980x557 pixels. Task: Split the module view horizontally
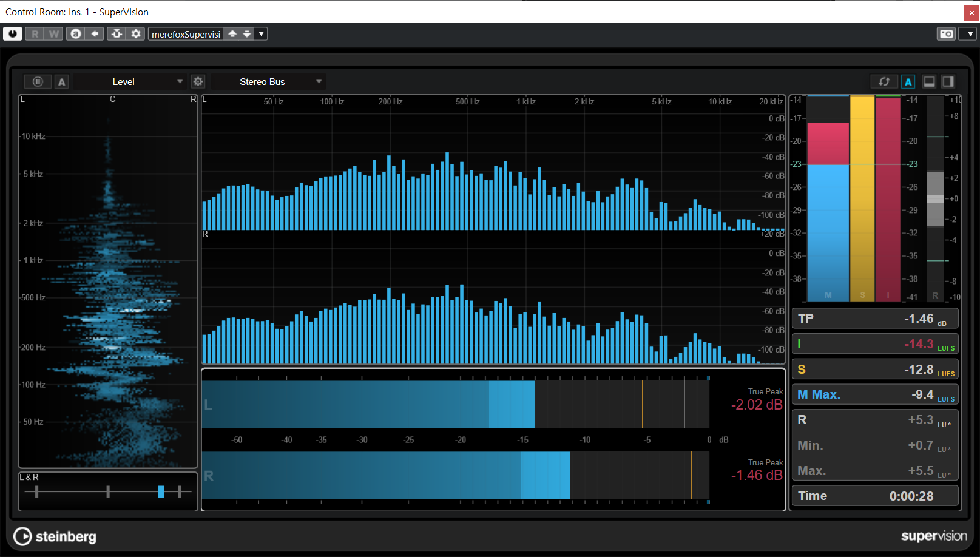pos(928,82)
